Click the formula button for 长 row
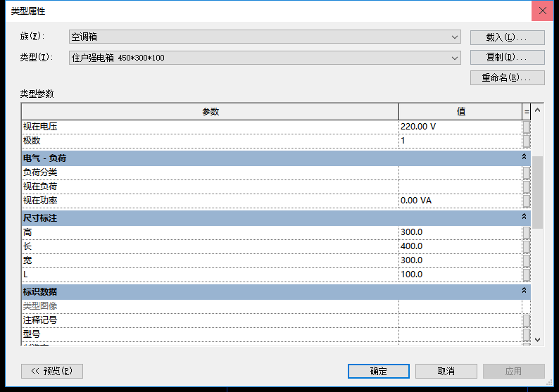Viewport: 559px width, 392px height. click(527, 246)
